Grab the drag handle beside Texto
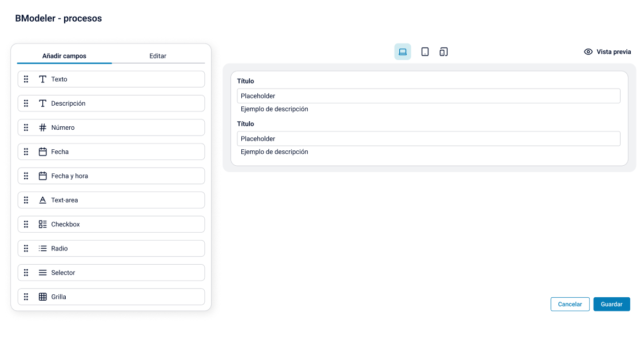 tap(26, 79)
